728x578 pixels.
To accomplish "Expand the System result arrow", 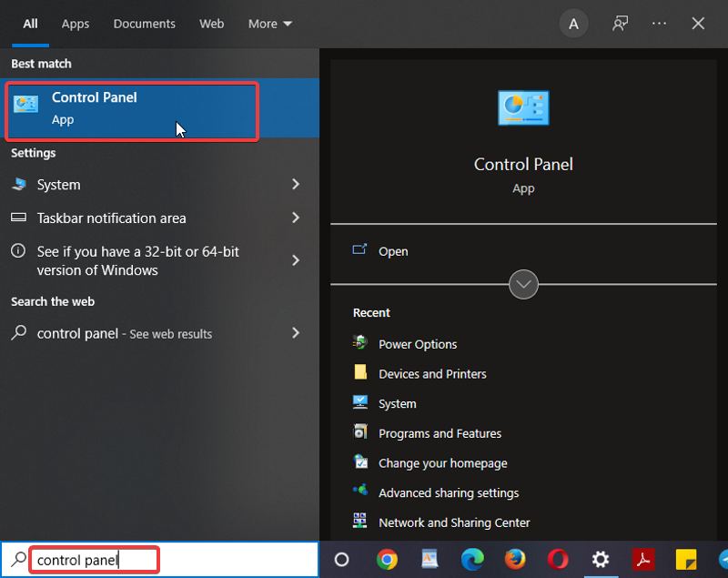I will [x=296, y=184].
